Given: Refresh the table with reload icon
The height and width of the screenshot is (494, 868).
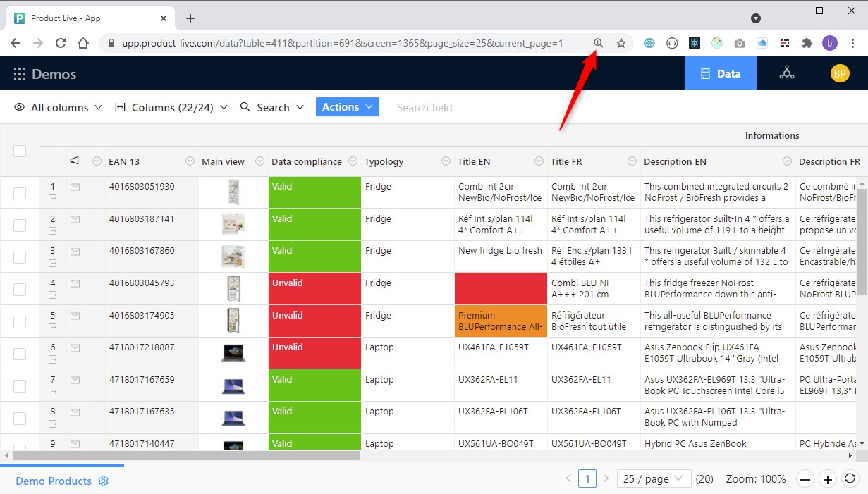Looking at the screenshot, I should point(850,479).
